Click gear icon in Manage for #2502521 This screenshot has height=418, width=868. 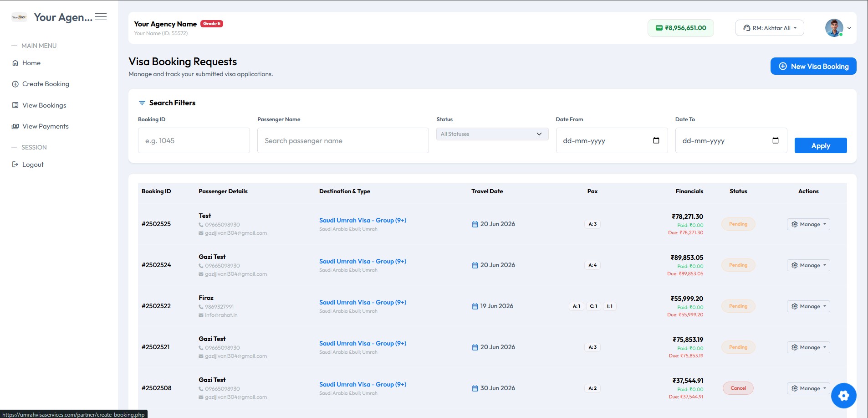[795, 347]
